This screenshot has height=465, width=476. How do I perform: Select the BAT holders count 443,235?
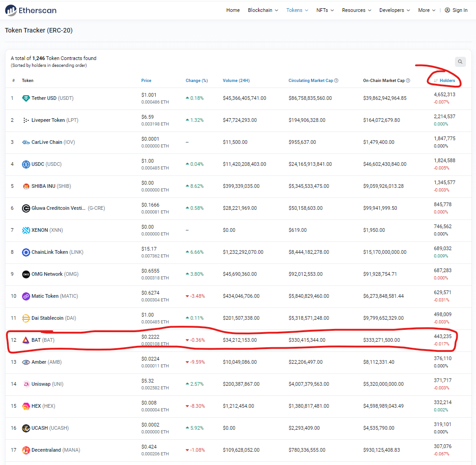click(443, 336)
